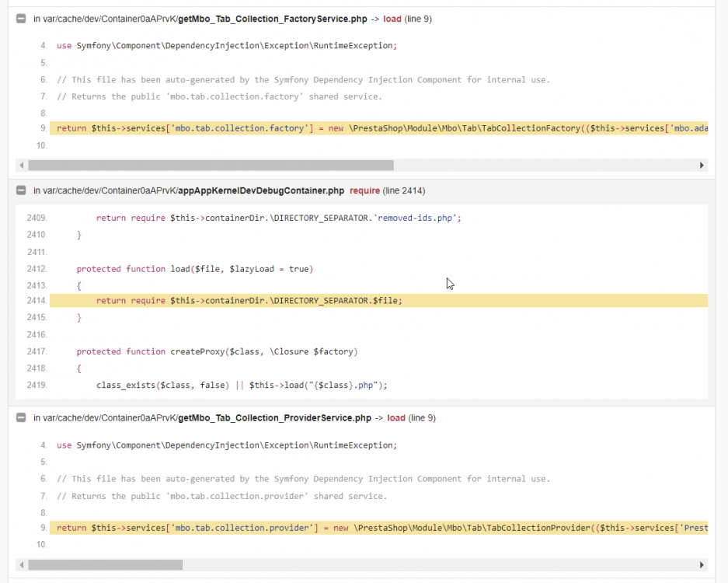
Task: Click line number 2419
Action: 37,385
